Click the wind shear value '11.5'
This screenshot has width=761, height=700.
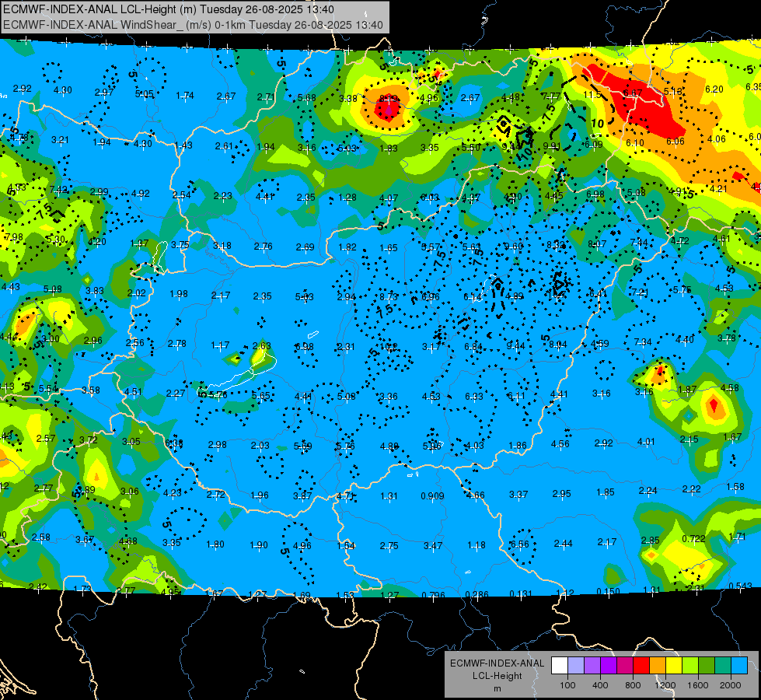592,95
